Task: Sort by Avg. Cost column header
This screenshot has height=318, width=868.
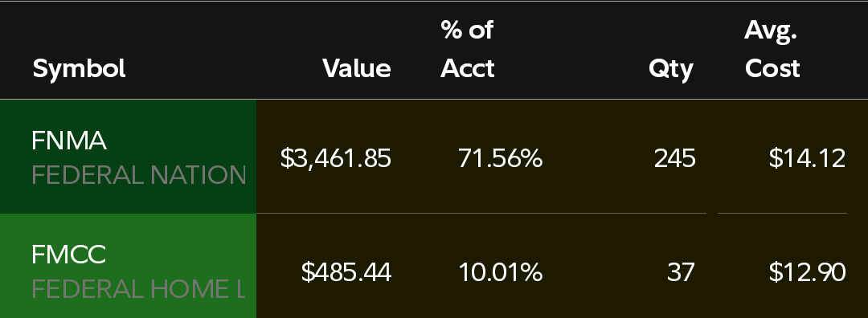Action: click(x=772, y=49)
